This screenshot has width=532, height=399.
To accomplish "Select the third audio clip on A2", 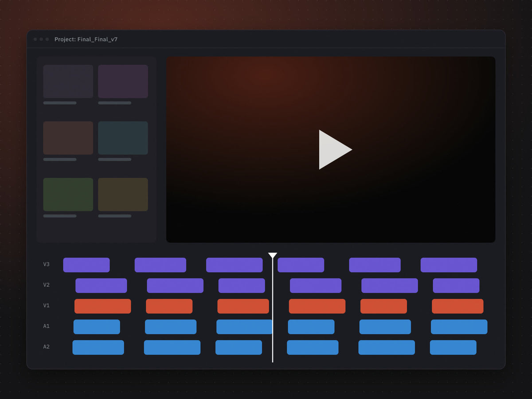I will pos(239,348).
